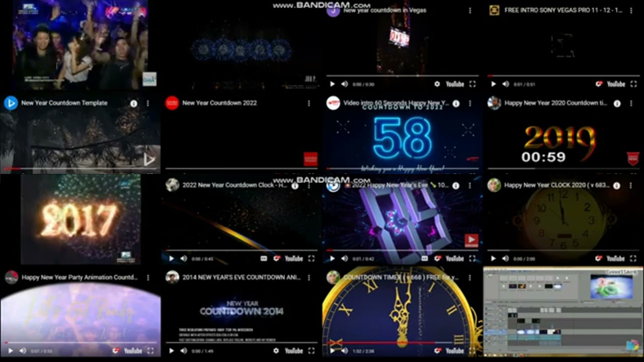
Task: Open more options for New Year Countdown Template
Action: tap(148, 103)
